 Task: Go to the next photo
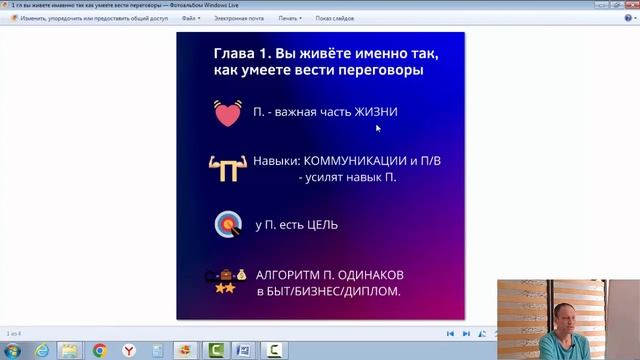pyautogui.click(x=466, y=333)
